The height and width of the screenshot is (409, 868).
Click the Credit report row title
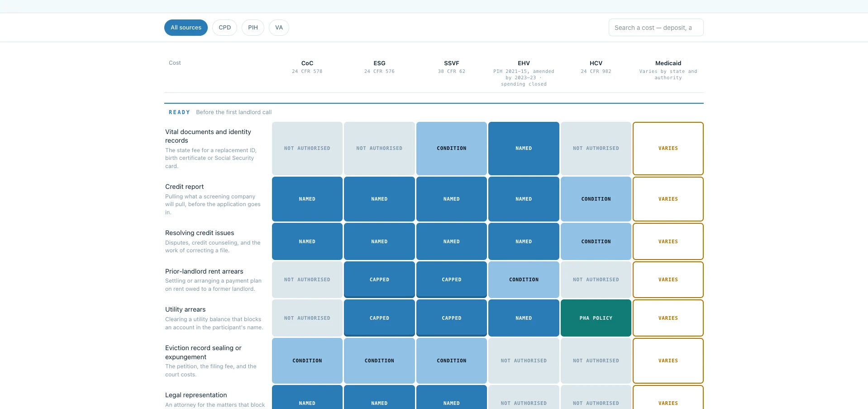(x=185, y=187)
